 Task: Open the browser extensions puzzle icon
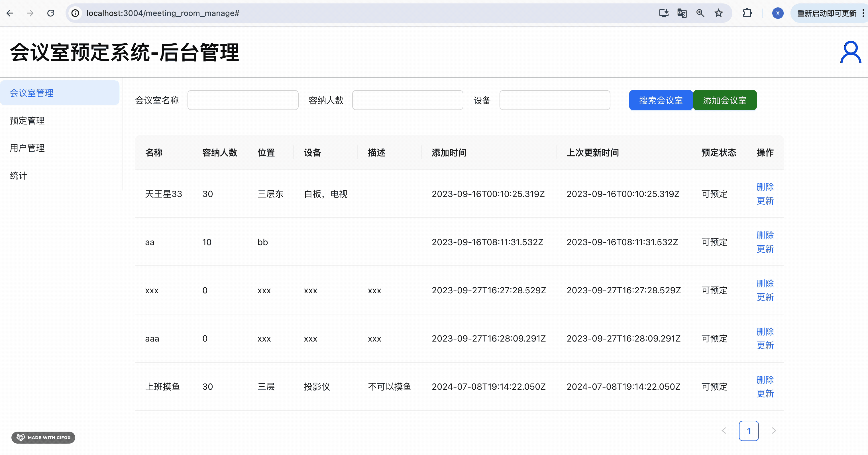(x=747, y=13)
